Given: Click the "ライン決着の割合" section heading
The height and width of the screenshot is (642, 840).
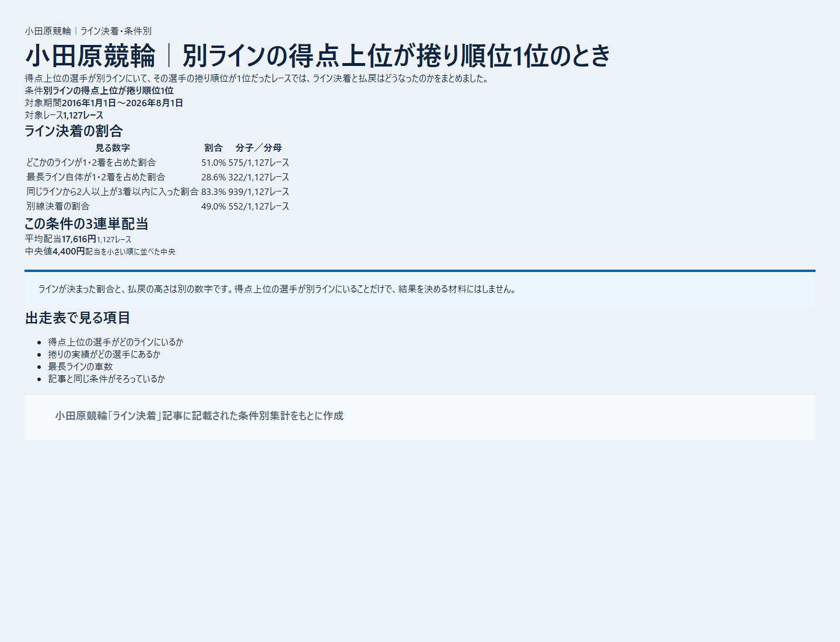Looking at the screenshot, I should tap(74, 131).
